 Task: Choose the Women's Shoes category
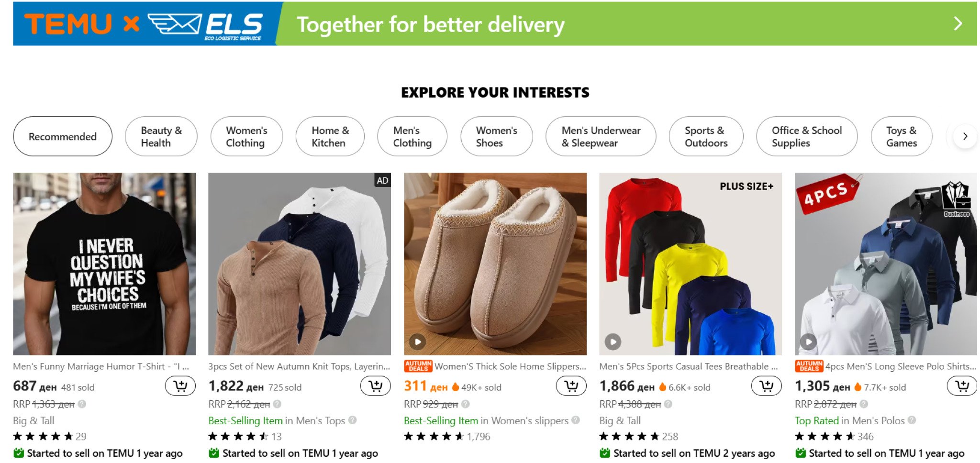(x=496, y=137)
